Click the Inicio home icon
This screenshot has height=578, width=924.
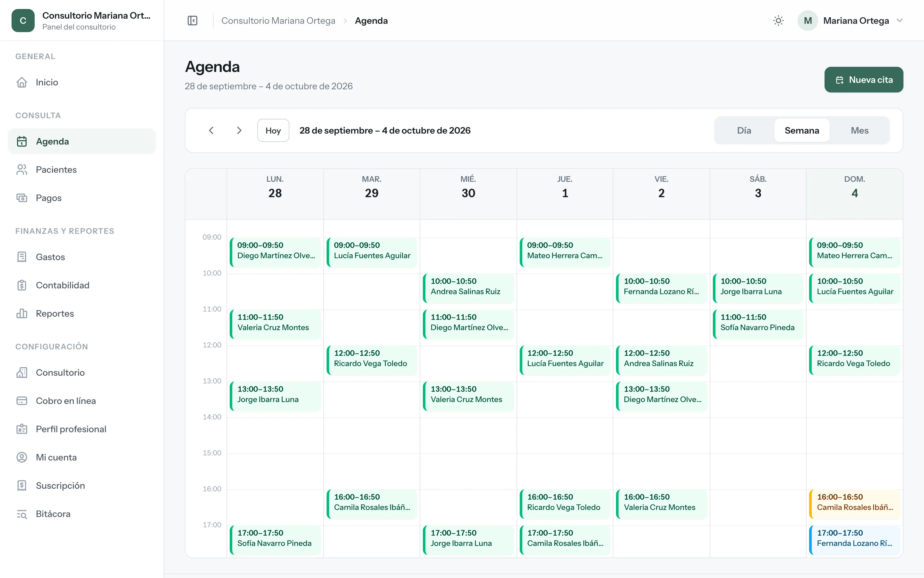[22, 82]
